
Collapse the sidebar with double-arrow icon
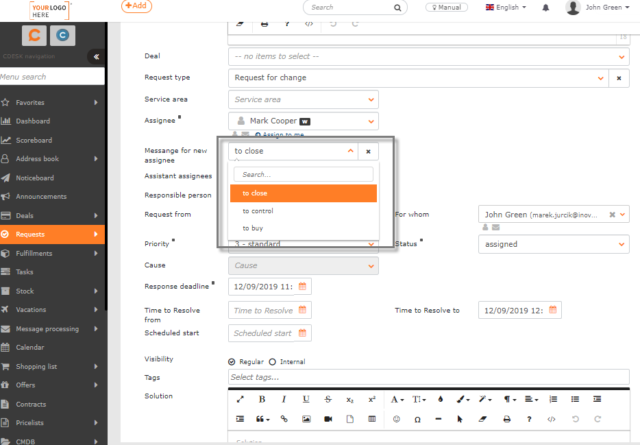click(96, 57)
